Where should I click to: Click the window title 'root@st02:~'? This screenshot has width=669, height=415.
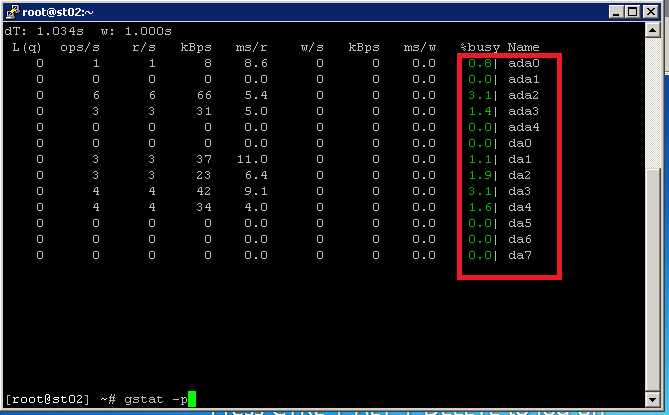pos(58,12)
